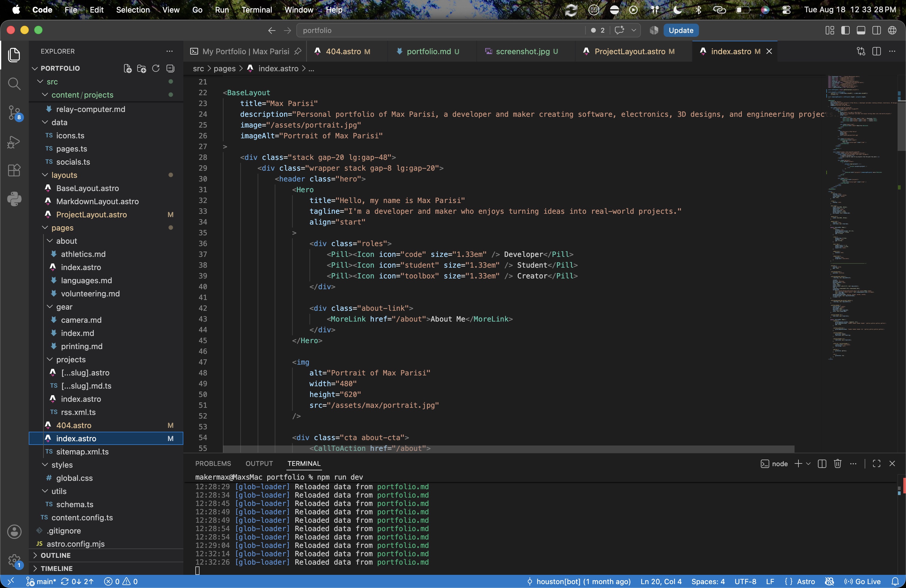906x588 pixels.
Task: Open the Terminal menu in menu bar
Action: pyautogui.click(x=256, y=10)
